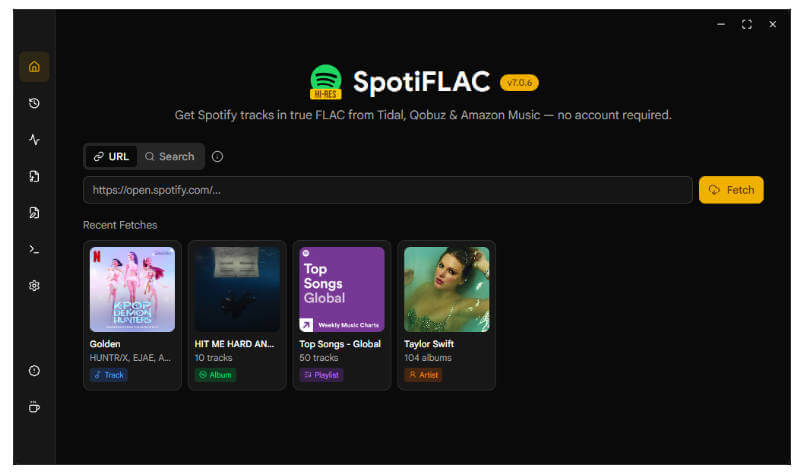Open the audio analyzer waveform icon

pyautogui.click(x=34, y=140)
